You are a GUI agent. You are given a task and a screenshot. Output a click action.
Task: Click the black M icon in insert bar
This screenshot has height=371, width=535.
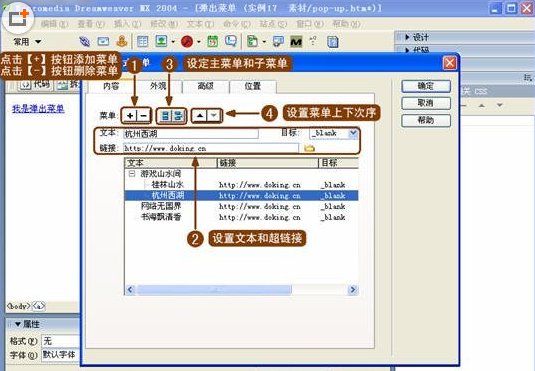[x=296, y=42]
